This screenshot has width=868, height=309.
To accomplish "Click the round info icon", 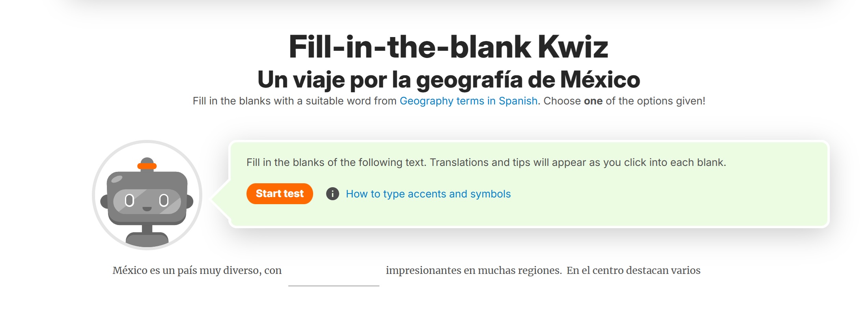I will [332, 194].
